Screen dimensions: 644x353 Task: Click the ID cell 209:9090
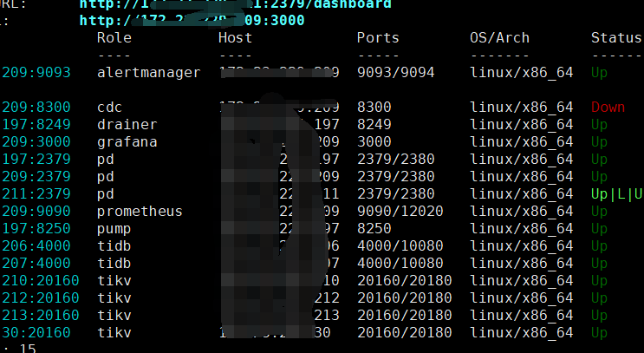36,212
